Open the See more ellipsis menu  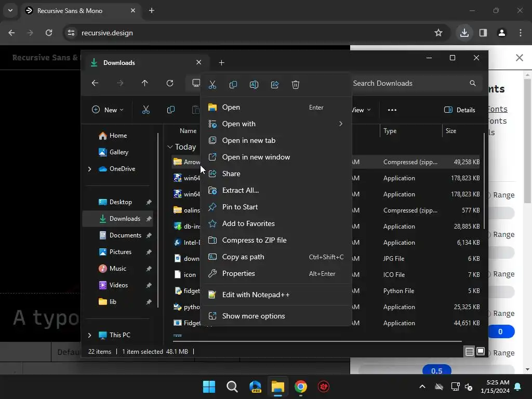coord(392,110)
